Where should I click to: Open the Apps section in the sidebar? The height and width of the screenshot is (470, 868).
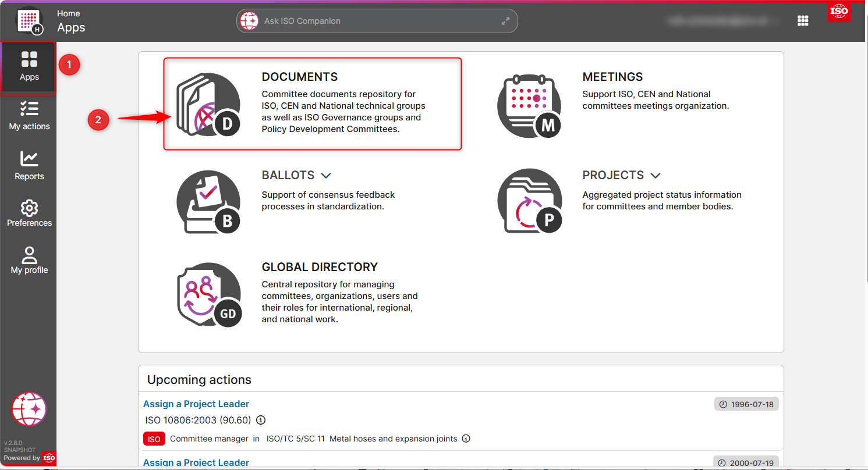click(x=29, y=67)
